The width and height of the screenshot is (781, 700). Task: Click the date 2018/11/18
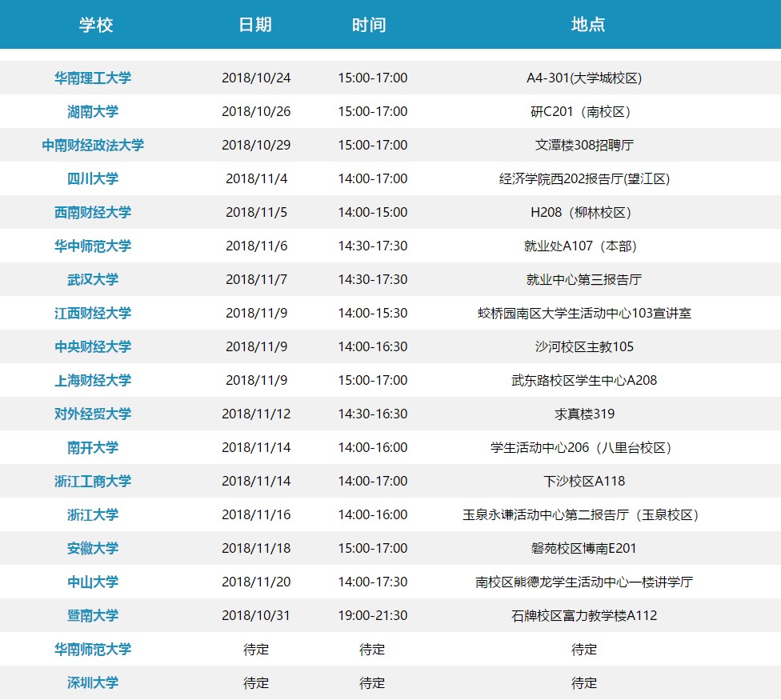pos(256,549)
